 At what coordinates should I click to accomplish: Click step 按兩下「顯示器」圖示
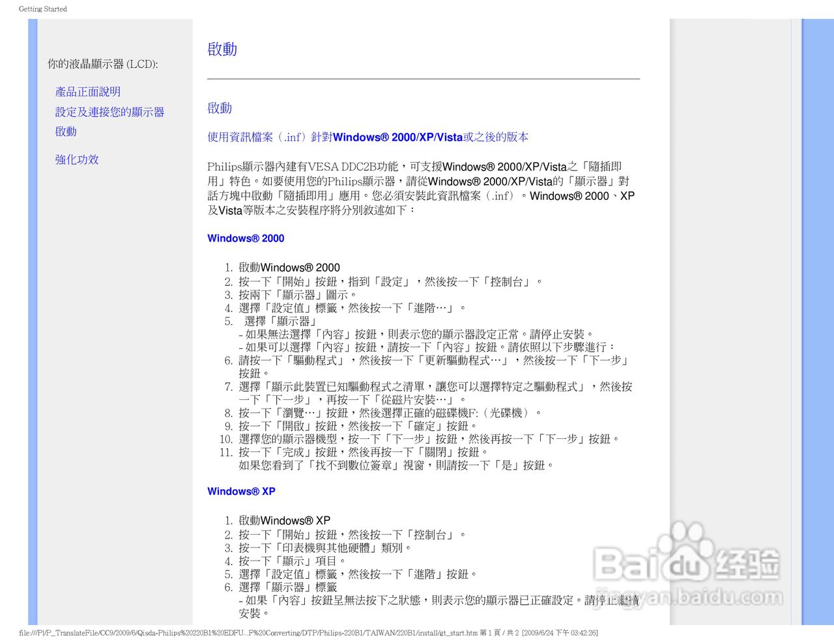(298, 295)
